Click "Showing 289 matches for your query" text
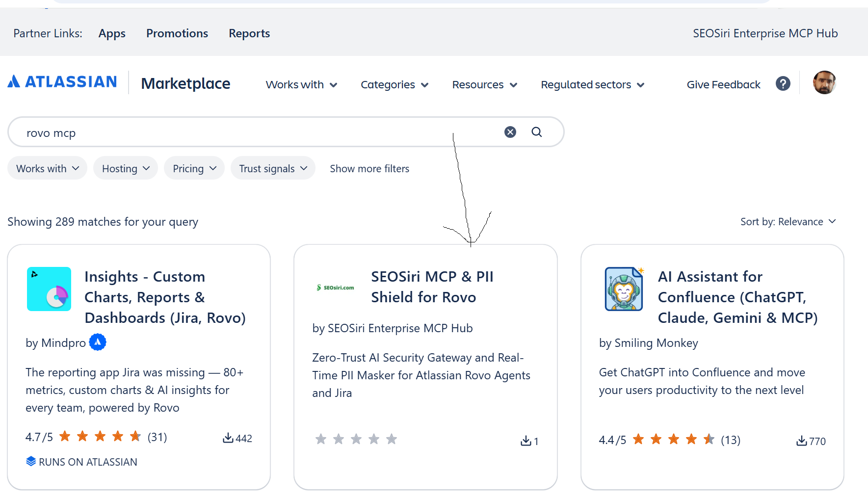Viewport: 868px width, 499px height. point(103,222)
